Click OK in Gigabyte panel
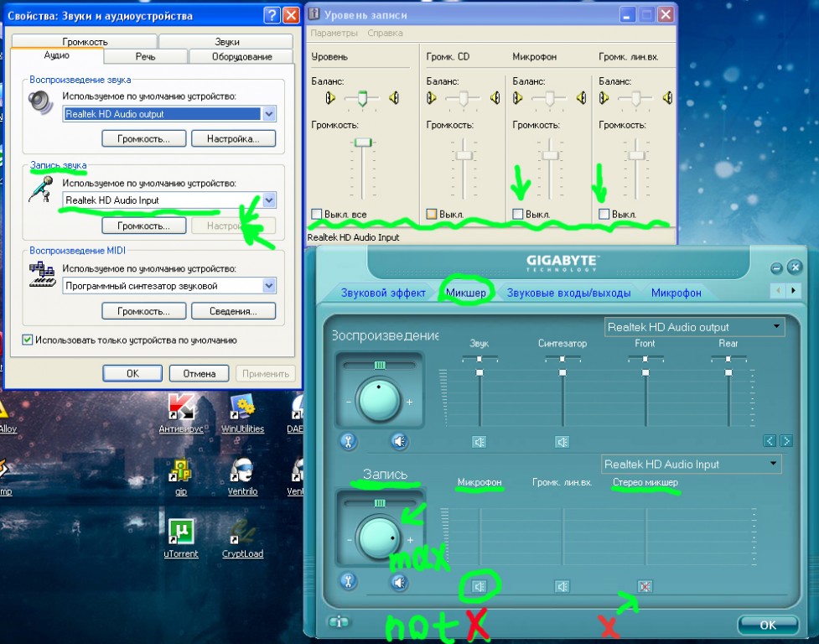819x644 pixels. point(768,625)
